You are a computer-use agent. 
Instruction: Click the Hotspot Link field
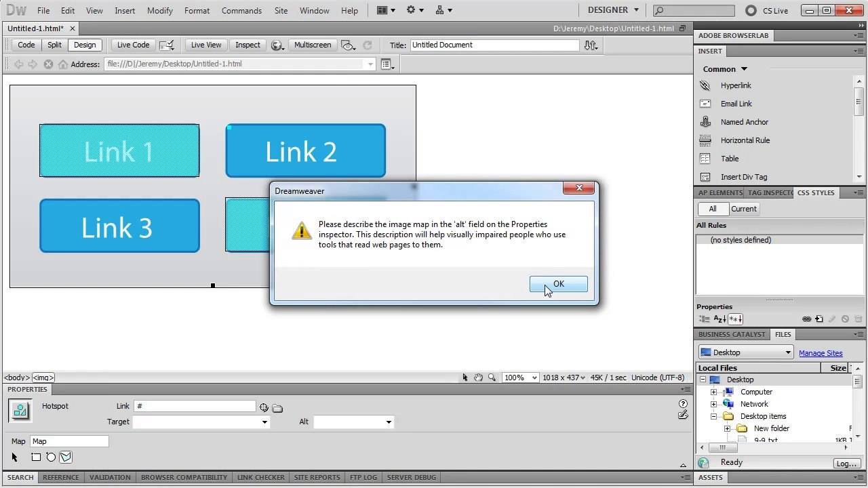point(195,406)
